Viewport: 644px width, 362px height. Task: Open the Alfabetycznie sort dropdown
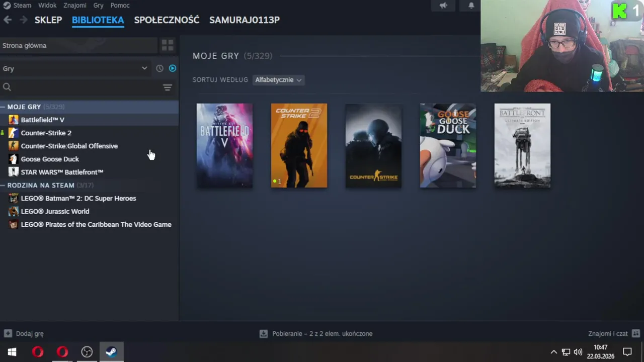pyautogui.click(x=278, y=80)
